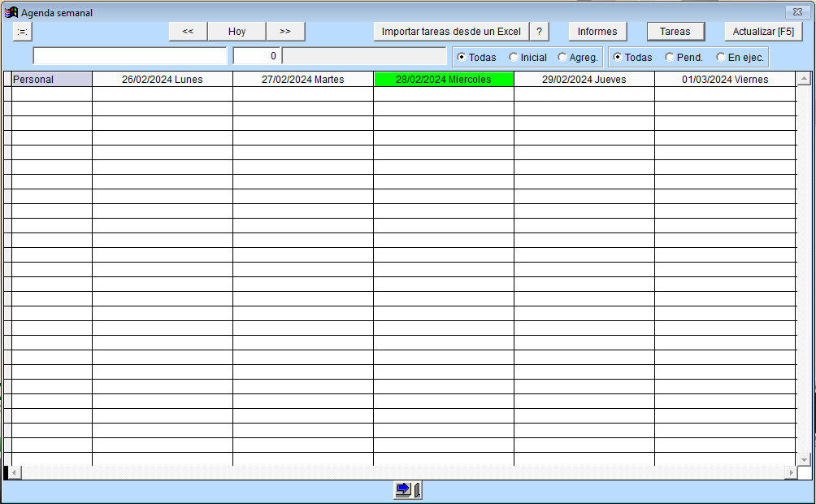Close the Agenda semanal window

coord(798,11)
